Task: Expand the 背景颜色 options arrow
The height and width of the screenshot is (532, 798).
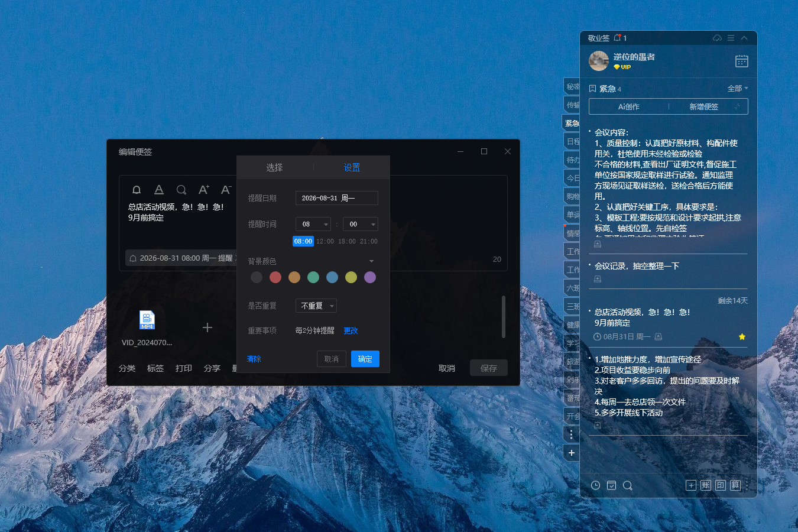Action: coord(371,261)
